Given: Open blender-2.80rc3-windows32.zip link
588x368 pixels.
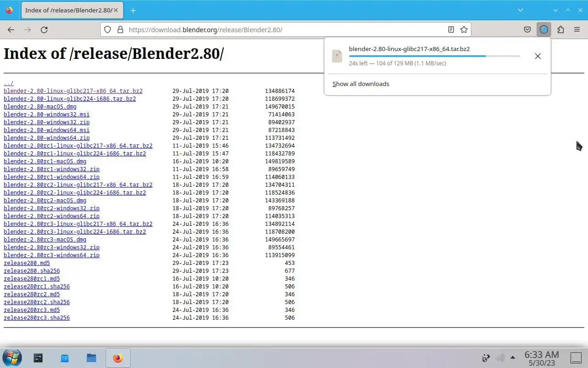Looking at the screenshot, I should [x=51, y=247].
